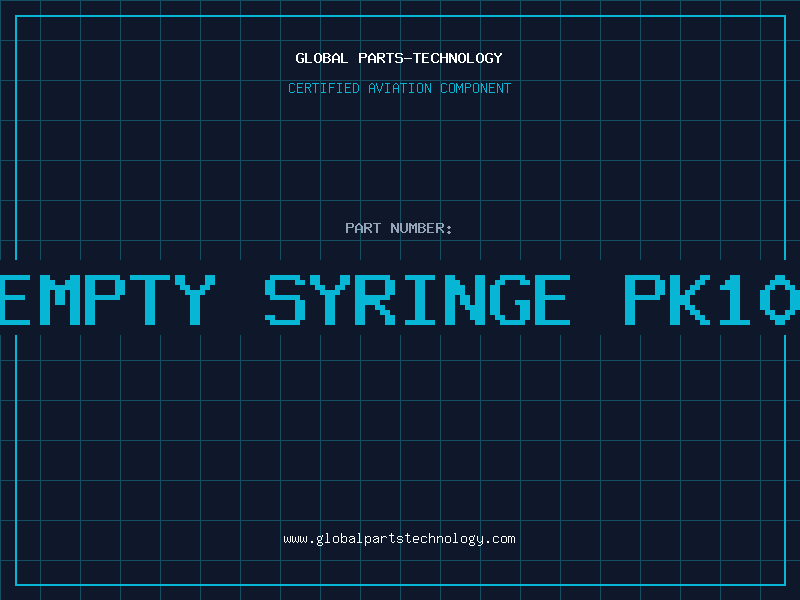The height and width of the screenshot is (600, 800).
Task: Click the globalpartstechnology.com website link
Action: coord(399,539)
